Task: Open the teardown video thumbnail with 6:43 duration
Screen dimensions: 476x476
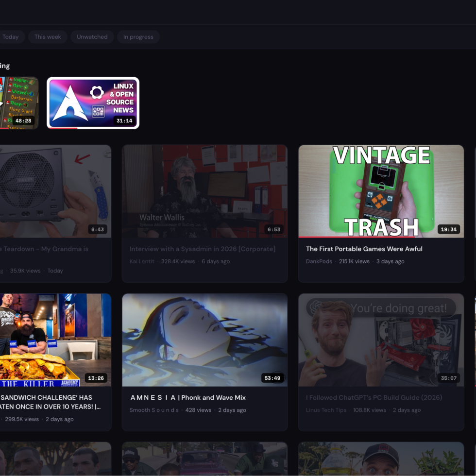Action: pos(55,191)
